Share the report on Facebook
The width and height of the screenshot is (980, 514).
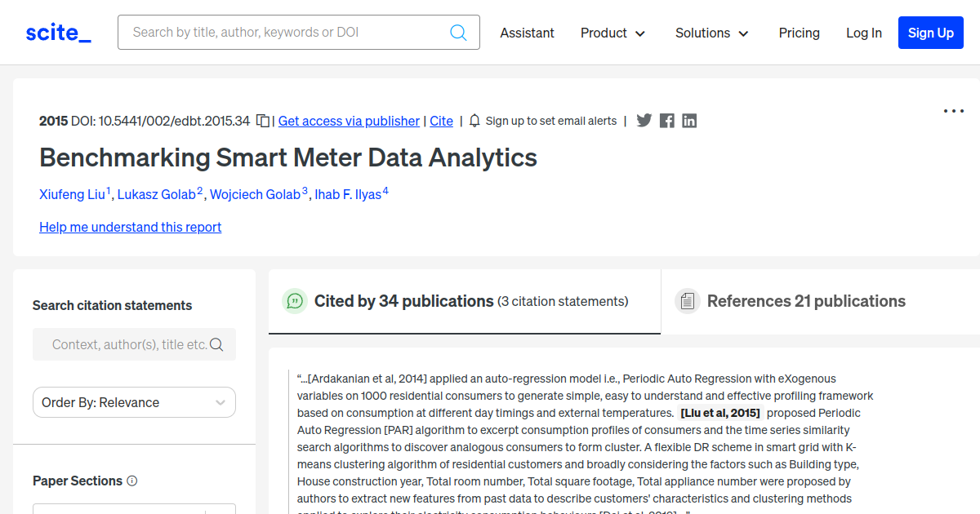[x=667, y=121]
